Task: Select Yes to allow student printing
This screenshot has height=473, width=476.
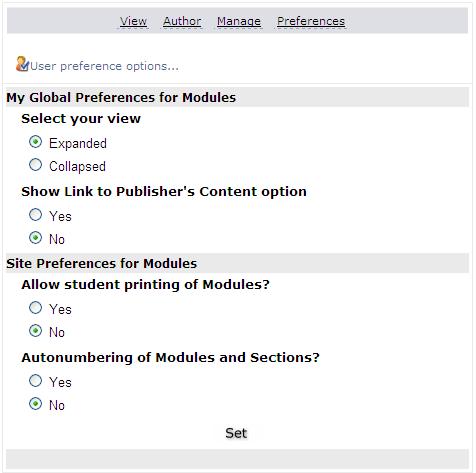Action: (x=35, y=308)
